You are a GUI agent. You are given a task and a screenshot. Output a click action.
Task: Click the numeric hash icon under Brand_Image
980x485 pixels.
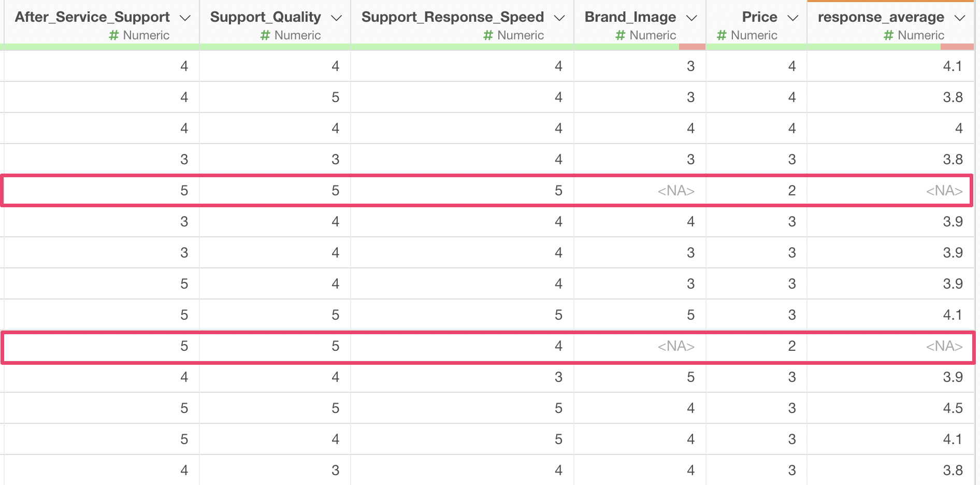(621, 35)
